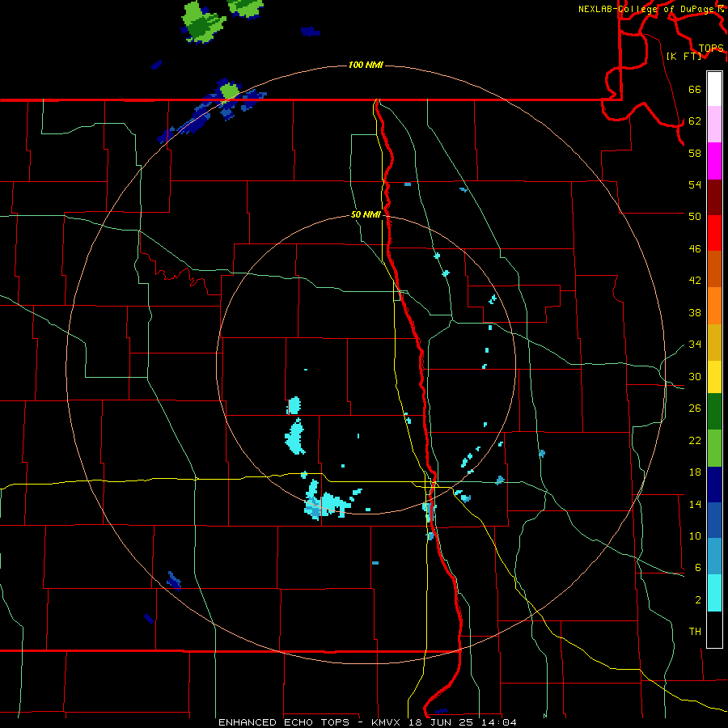The image size is (728, 728).
Task: Click the "14" legend value
Action: [x=695, y=504]
